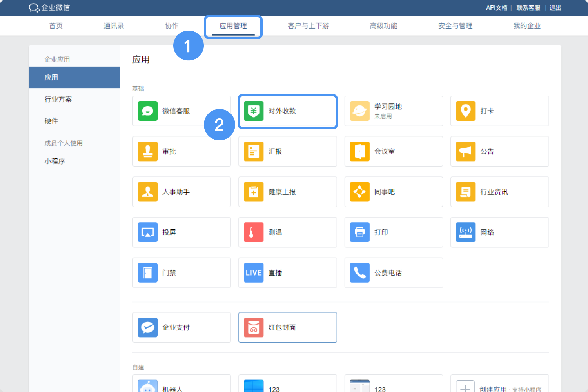Click the 审批 stamp icon
This screenshot has height=392, width=588.
[x=148, y=151]
